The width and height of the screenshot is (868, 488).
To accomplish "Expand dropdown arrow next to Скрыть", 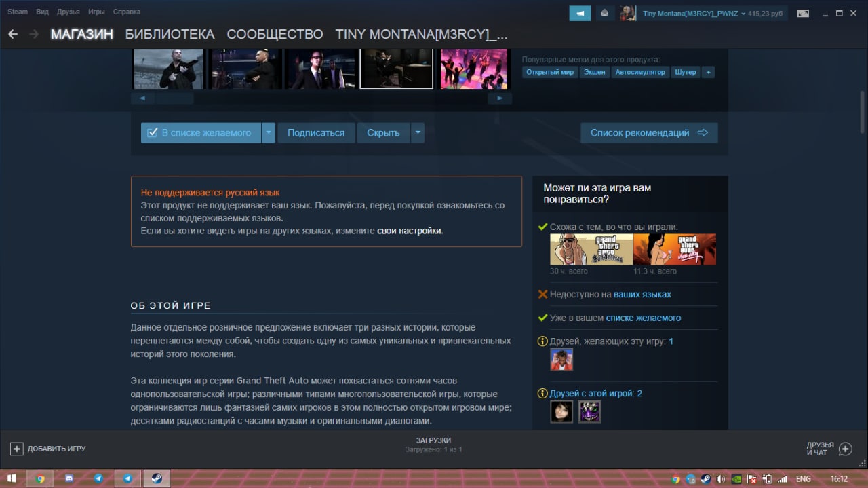I will point(418,132).
